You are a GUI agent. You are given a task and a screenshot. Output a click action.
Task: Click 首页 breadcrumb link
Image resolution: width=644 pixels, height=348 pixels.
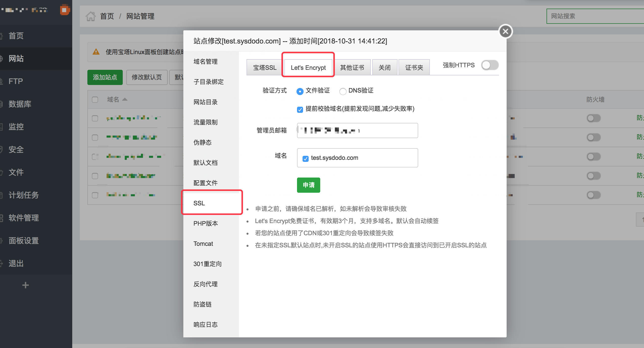[107, 16]
